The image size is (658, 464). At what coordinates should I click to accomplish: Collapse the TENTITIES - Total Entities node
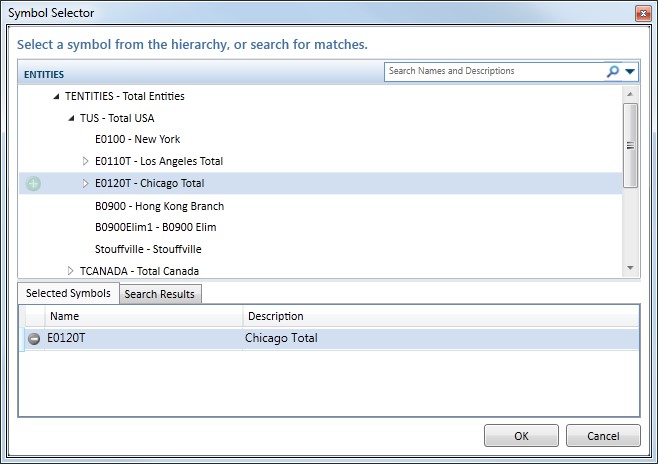(55, 97)
